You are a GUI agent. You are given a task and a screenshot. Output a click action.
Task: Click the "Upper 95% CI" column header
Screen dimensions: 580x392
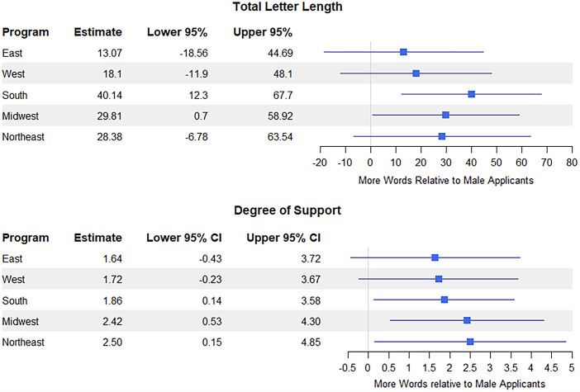(284, 238)
